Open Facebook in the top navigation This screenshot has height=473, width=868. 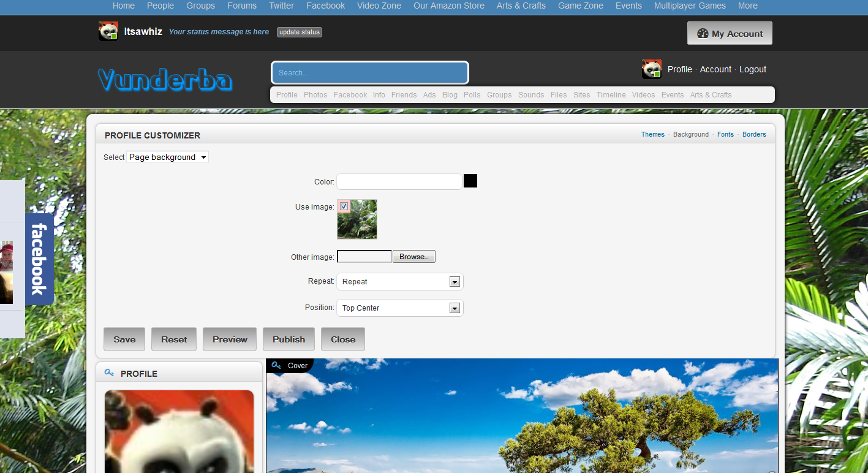(326, 6)
